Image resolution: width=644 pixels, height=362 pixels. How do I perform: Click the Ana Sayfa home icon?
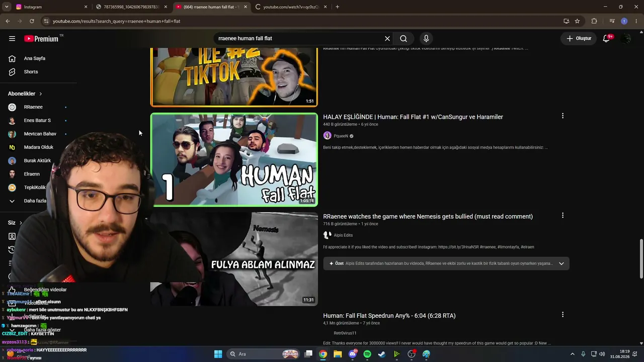(12, 58)
